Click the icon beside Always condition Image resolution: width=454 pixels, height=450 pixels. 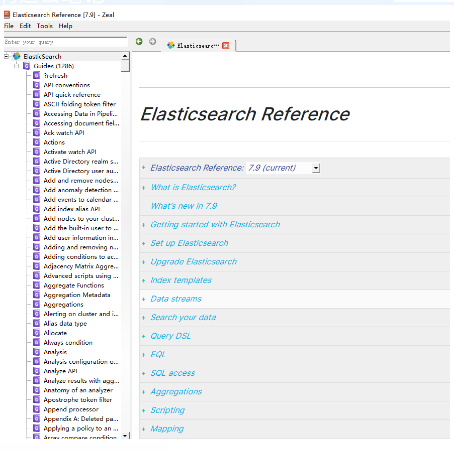point(36,343)
